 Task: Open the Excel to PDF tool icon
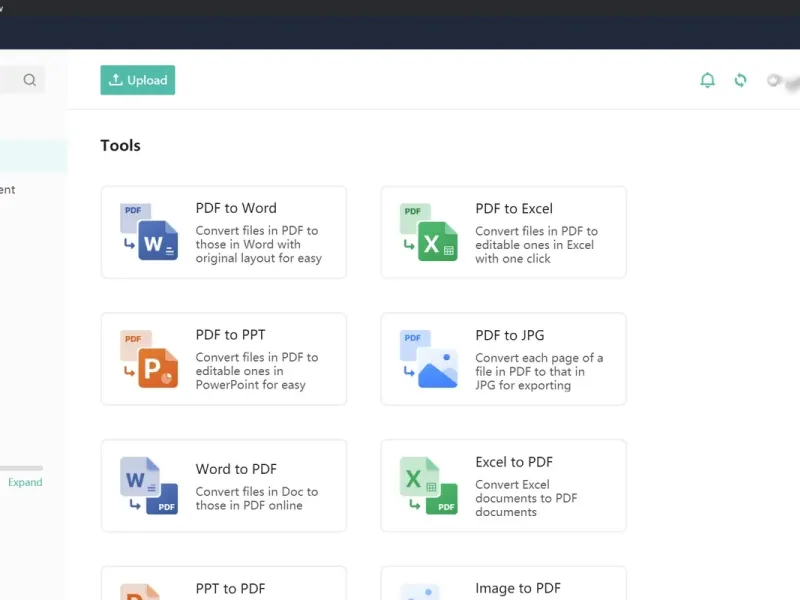(x=429, y=485)
